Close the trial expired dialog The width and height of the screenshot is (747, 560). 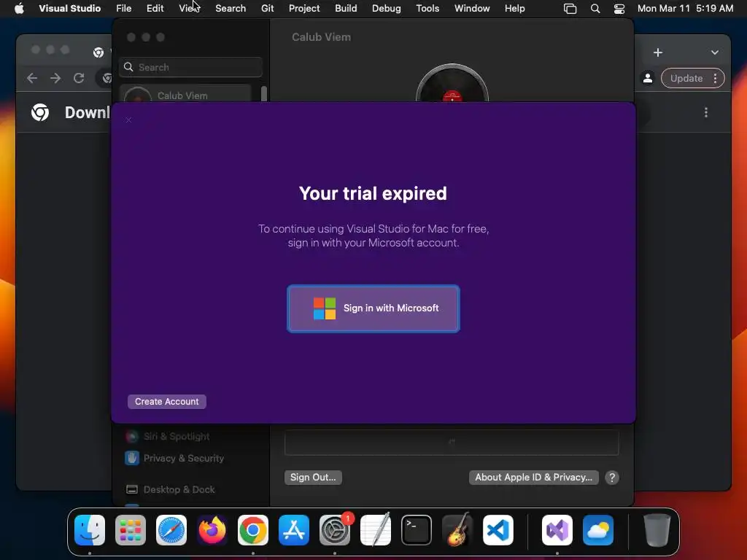(x=128, y=120)
